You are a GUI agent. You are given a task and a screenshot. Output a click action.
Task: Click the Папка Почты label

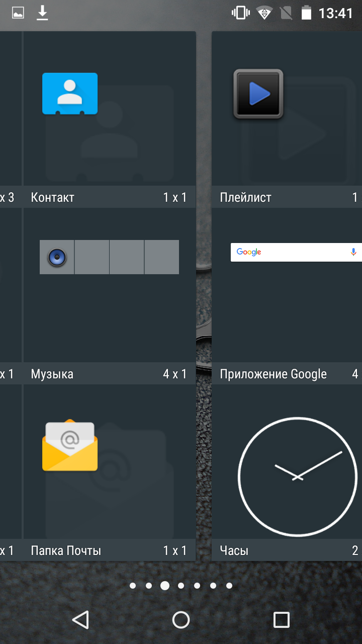click(x=66, y=551)
